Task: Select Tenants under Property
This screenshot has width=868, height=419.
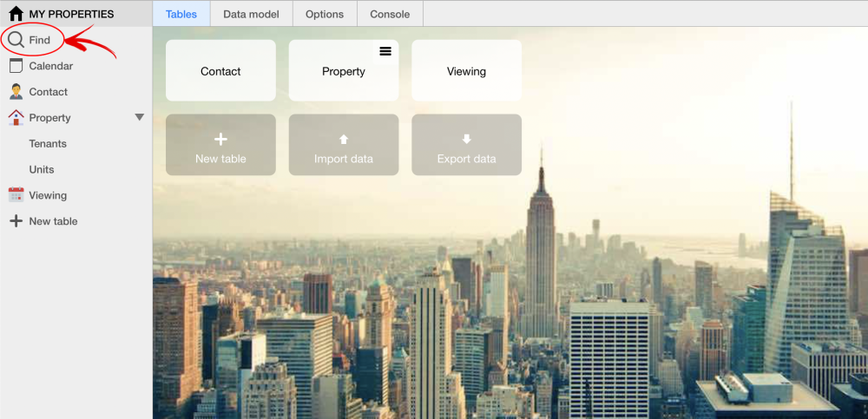Action: (48, 144)
